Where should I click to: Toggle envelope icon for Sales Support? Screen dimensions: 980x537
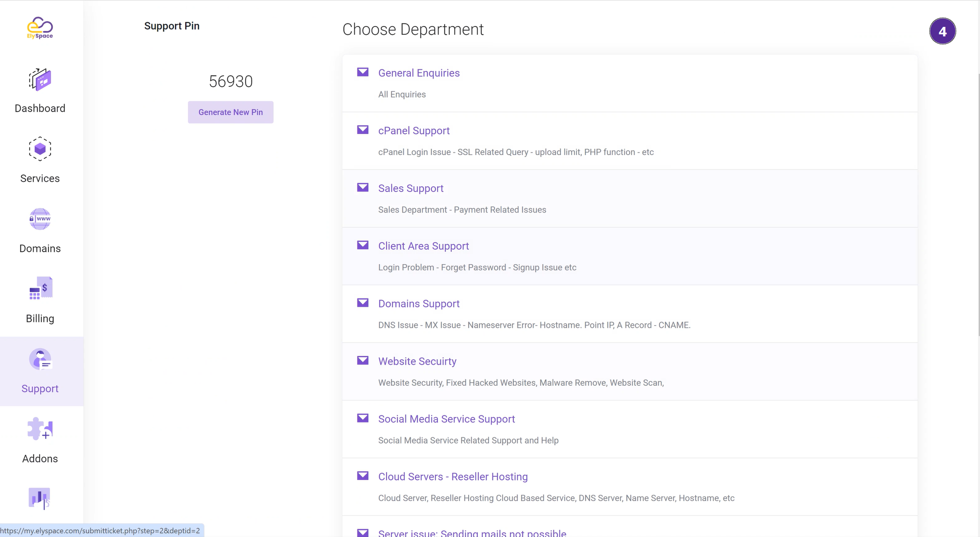[x=363, y=187]
